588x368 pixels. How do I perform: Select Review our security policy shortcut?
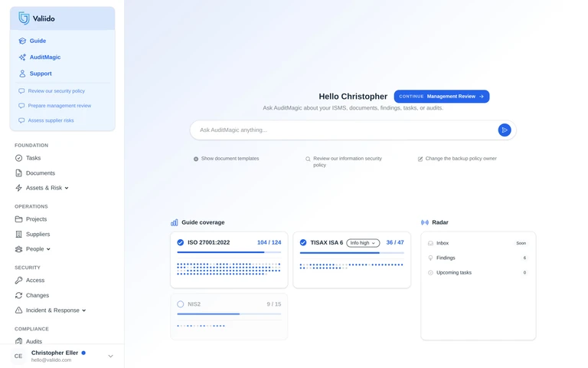[56, 91]
